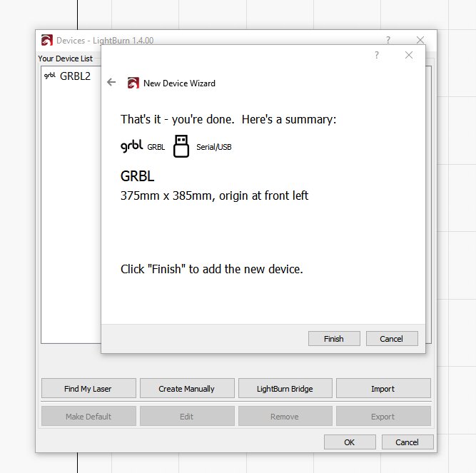Click Remove device button

pyautogui.click(x=285, y=416)
